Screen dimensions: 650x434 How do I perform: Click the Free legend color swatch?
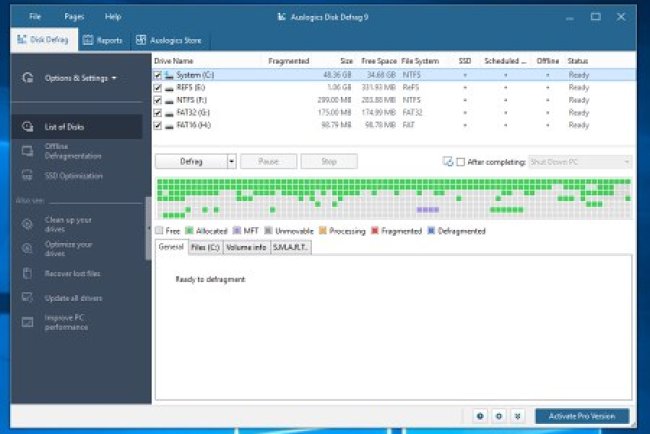[x=159, y=230]
